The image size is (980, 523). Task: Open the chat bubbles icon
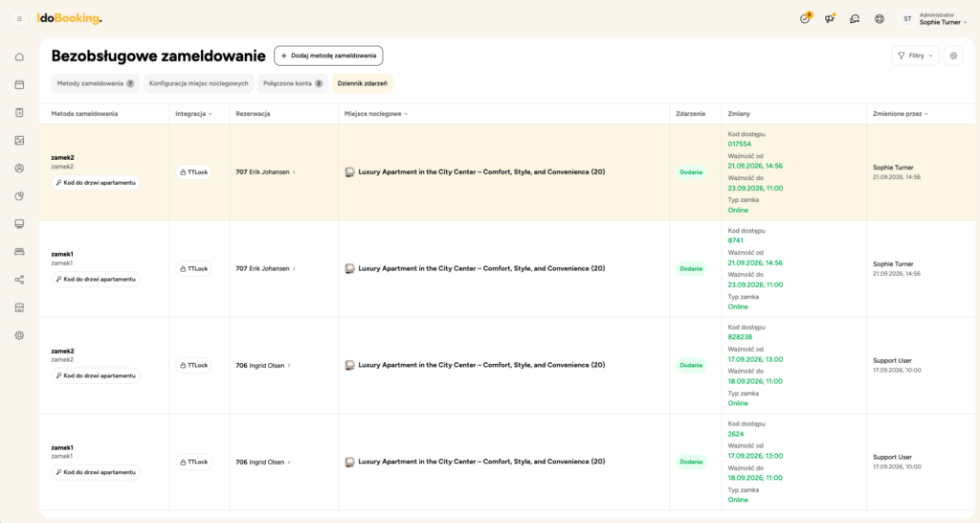point(855,19)
